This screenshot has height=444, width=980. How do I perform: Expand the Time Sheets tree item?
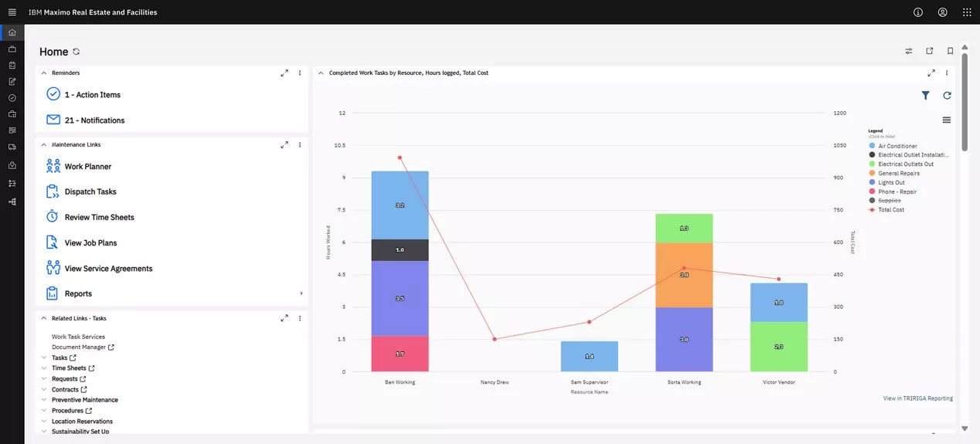click(x=44, y=368)
